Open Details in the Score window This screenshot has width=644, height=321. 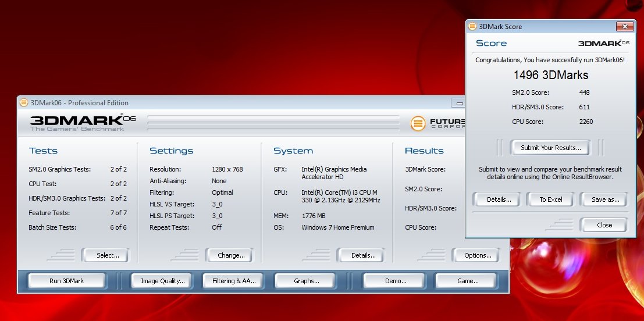(x=499, y=199)
